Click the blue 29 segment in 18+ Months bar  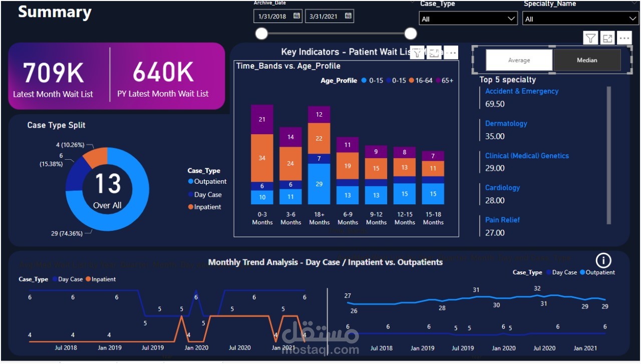click(319, 184)
